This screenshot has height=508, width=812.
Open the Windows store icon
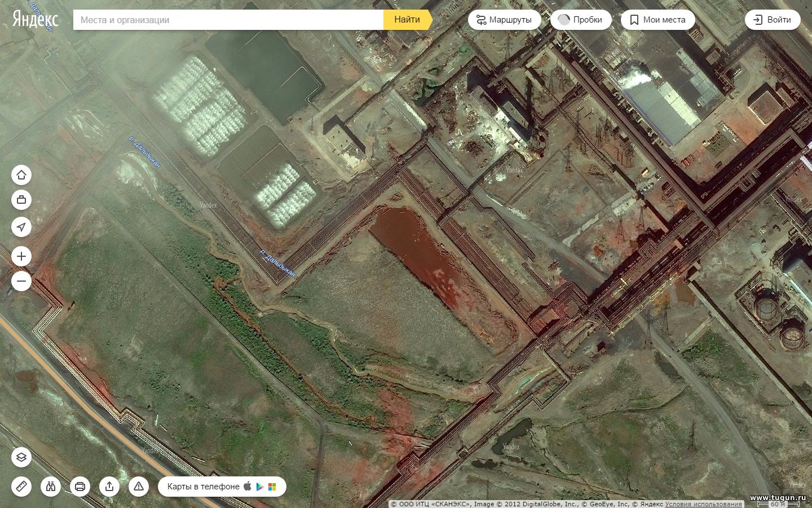[x=272, y=487]
